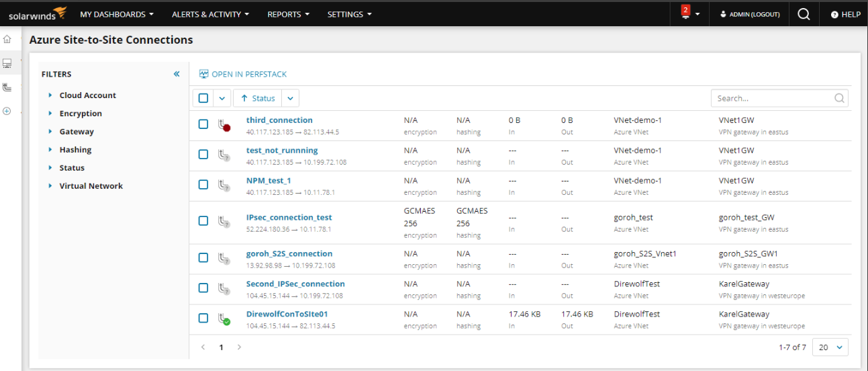Open the dropdown next to select-all checkbox
Viewport: 868px width, 371px height.
[x=223, y=98]
